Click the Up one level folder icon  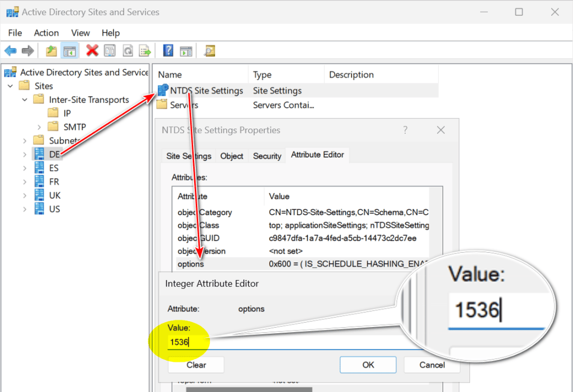pos(51,51)
